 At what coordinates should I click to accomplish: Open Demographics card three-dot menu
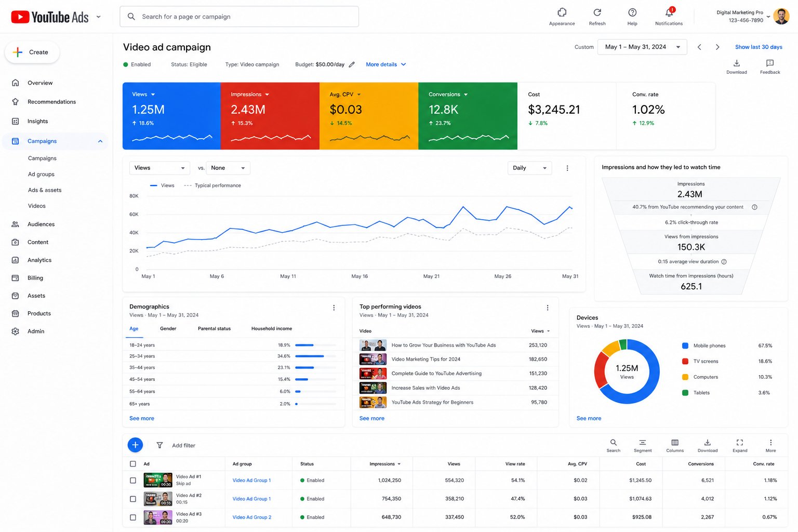coord(334,308)
